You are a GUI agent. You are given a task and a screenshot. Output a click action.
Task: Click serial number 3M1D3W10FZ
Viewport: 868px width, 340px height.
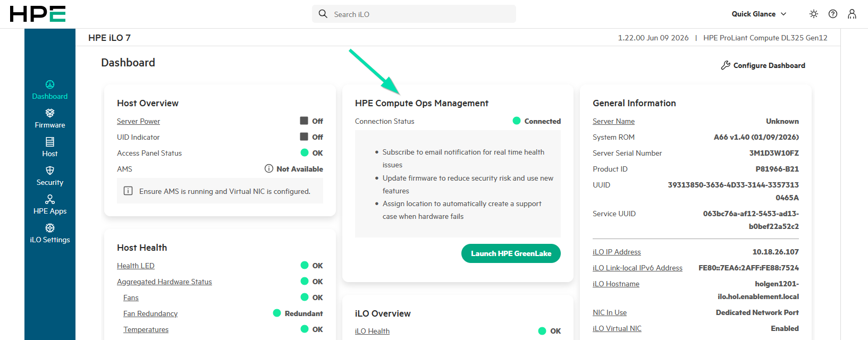(x=774, y=153)
